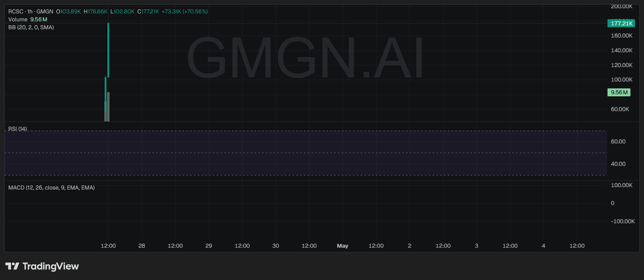Click the 177.21K current price tag
This screenshot has width=644, height=280.
[621, 23]
